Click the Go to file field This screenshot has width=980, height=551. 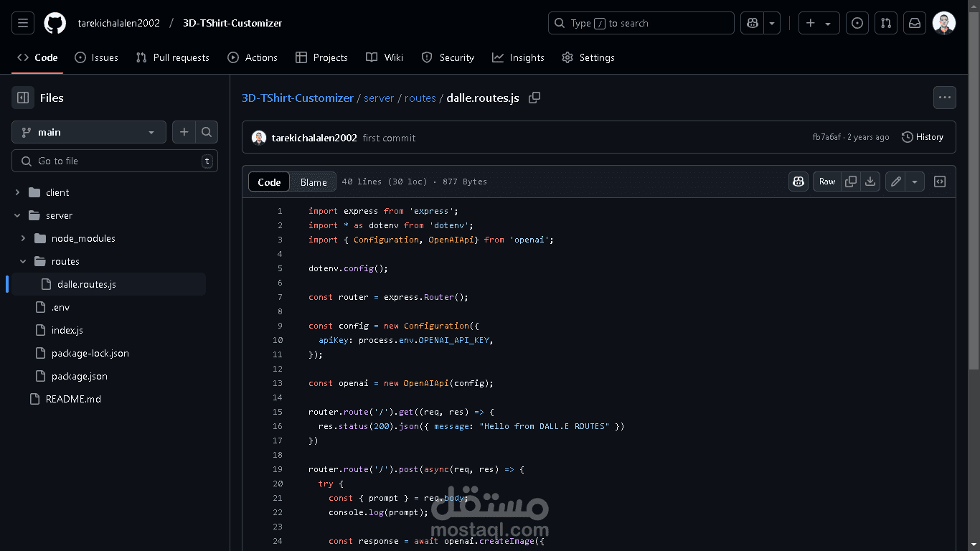coord(115,161)
